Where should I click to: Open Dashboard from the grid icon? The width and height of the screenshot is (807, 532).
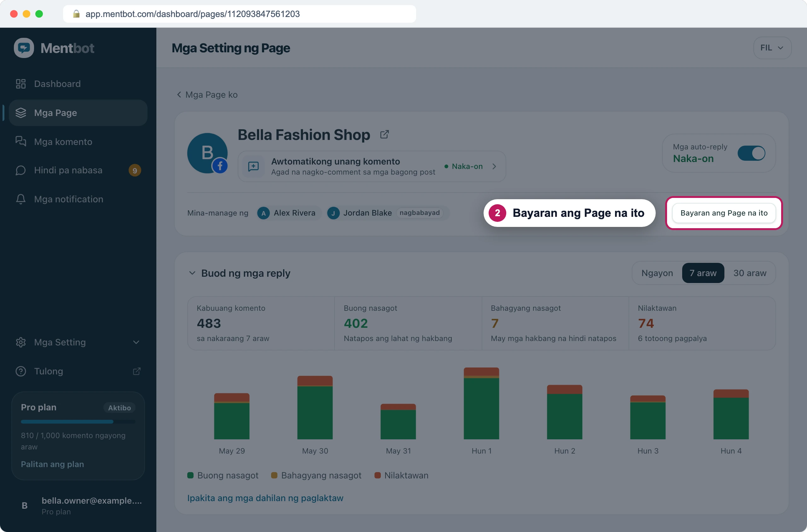tap(21, 84)
